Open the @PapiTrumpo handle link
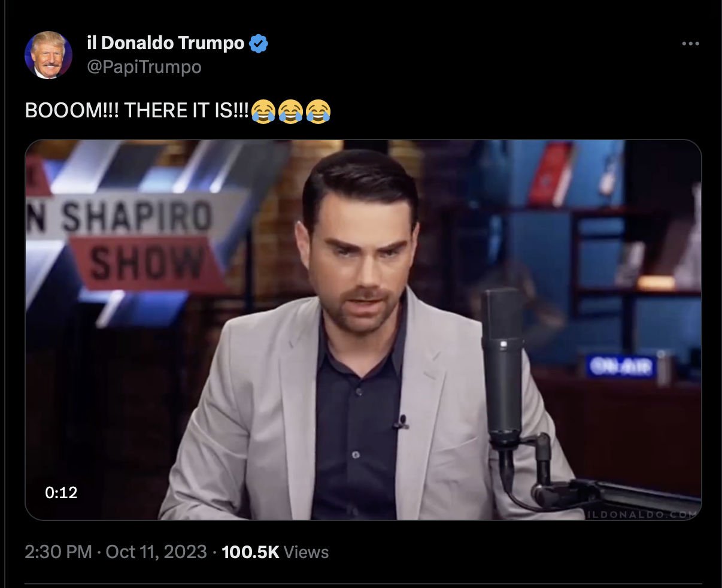Image resolution: width=722 pixels, height=588 pixels. click(x=144, y=66)
